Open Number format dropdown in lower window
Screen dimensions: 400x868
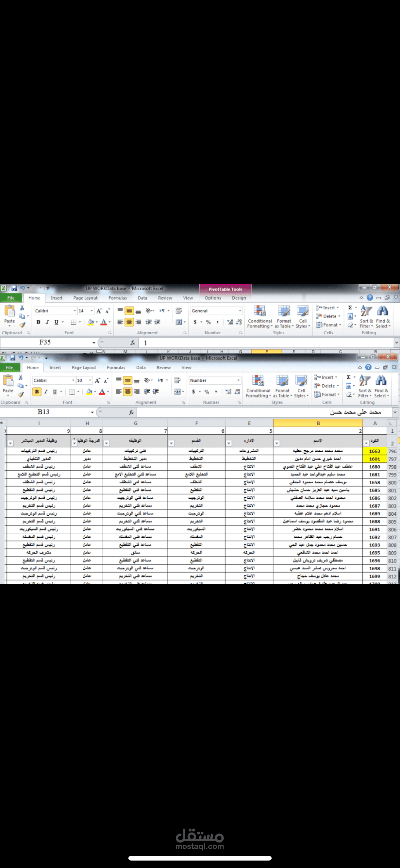tap(238, 380)
